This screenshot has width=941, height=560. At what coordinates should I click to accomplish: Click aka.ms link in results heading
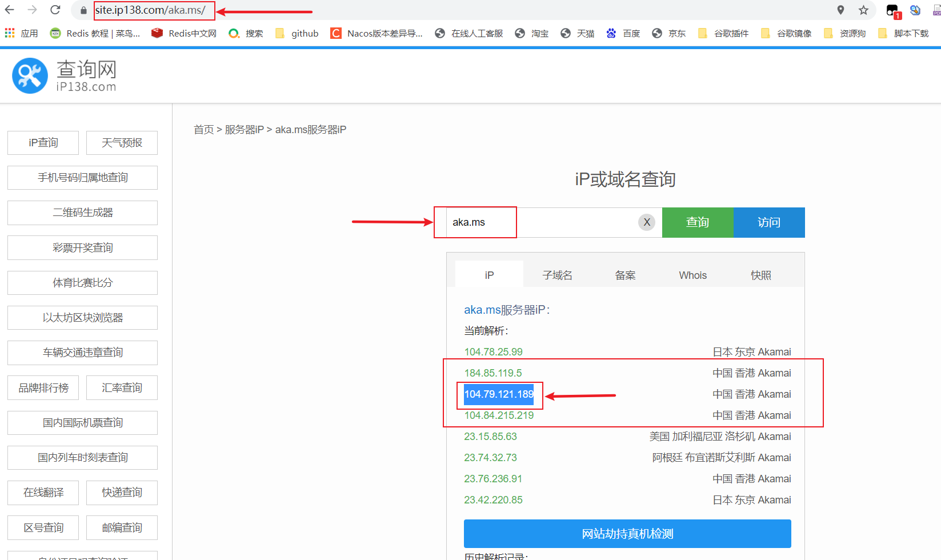click(x=482, y=310)
